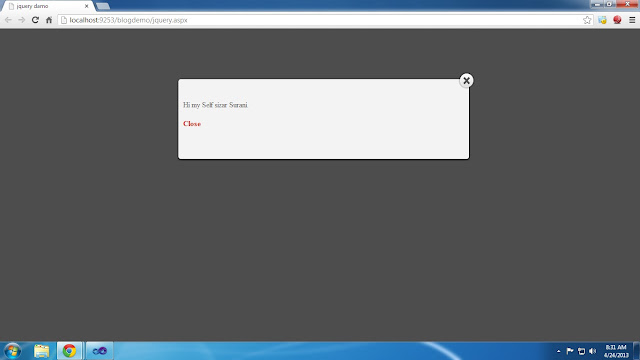Go back using the back arrow
The height and width of the screenshot is (360, 640).
(8, 20)
